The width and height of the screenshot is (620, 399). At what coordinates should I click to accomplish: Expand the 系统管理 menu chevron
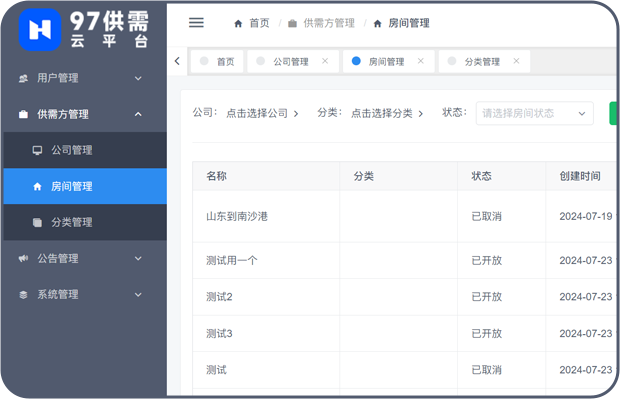click(138, 295)
